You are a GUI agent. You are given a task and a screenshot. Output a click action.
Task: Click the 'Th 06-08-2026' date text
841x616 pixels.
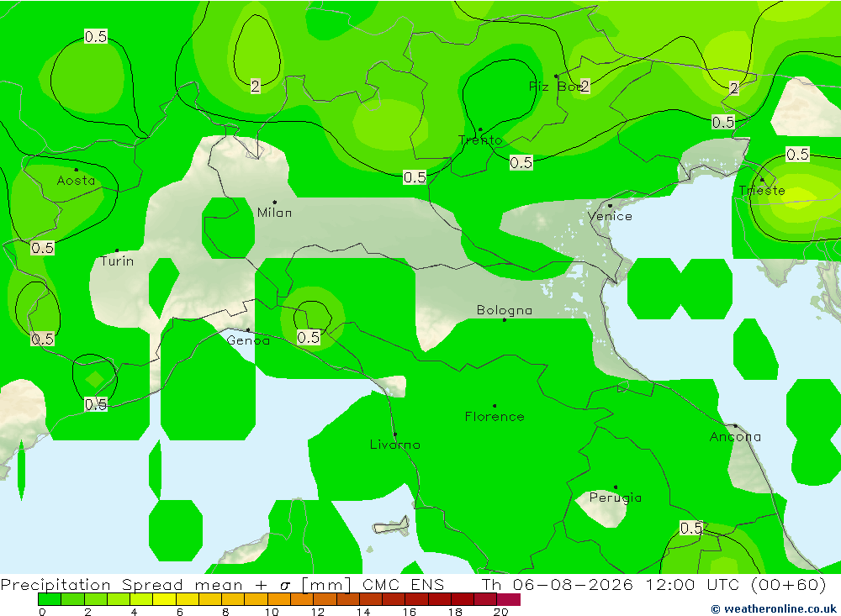click(558, 584)
